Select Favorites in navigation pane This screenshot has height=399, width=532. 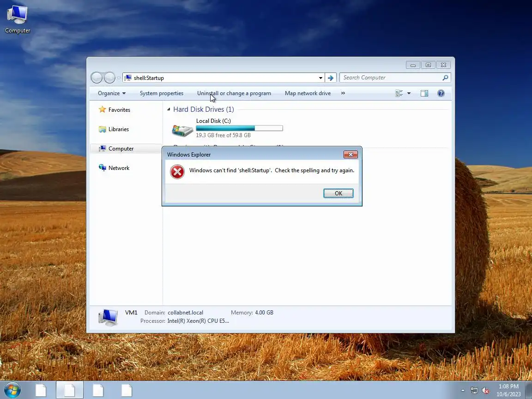click(x=119, y=109)
